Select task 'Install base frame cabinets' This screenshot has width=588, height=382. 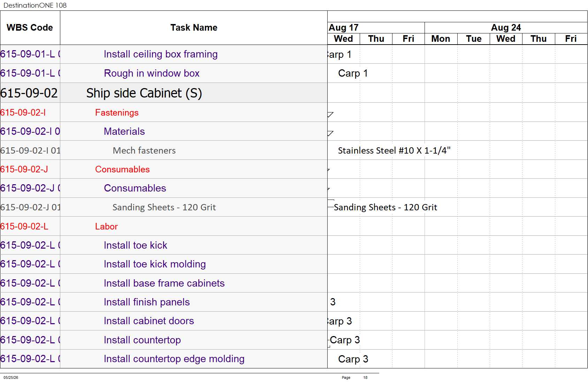pyautogui.click(x=164, y=283)
